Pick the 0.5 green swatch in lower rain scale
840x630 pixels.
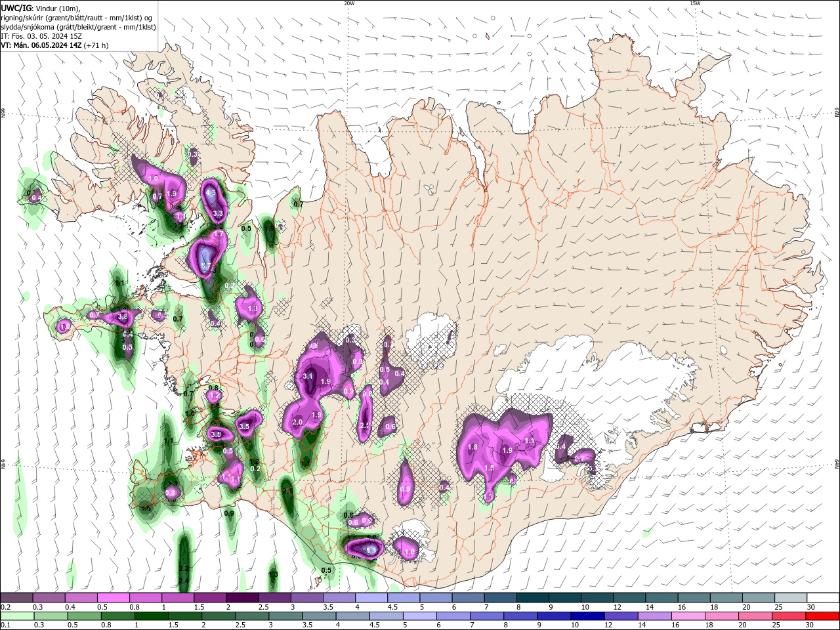coord(84,616)
